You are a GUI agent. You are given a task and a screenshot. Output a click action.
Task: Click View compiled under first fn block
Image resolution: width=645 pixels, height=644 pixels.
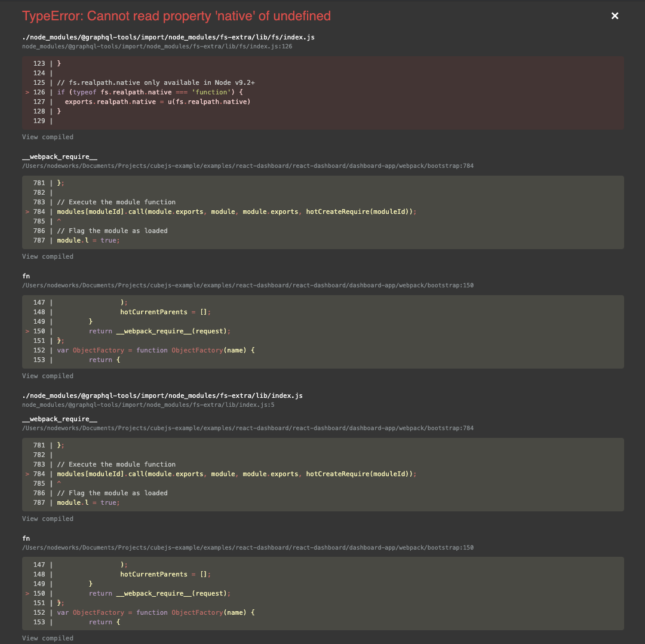tap(48, 376)
